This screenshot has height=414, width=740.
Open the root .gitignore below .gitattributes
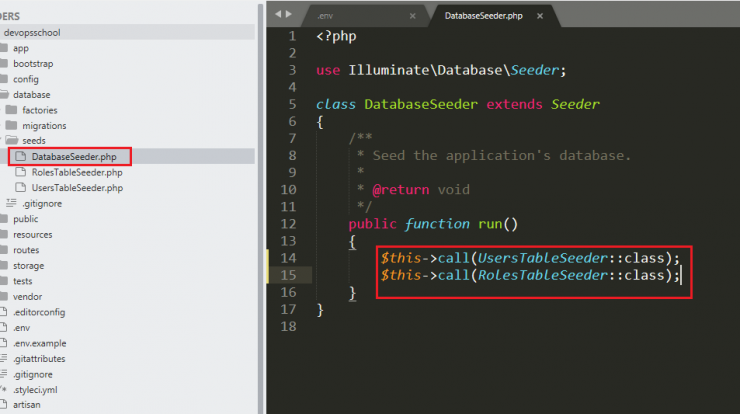(x=33, y=375)
